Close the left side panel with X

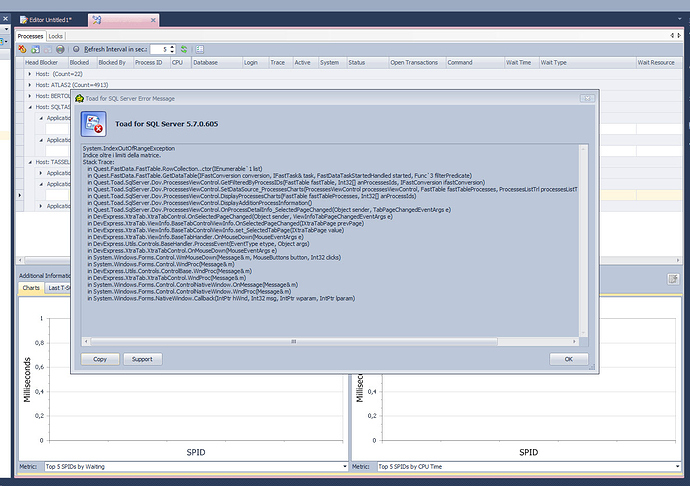coord(5,18)
